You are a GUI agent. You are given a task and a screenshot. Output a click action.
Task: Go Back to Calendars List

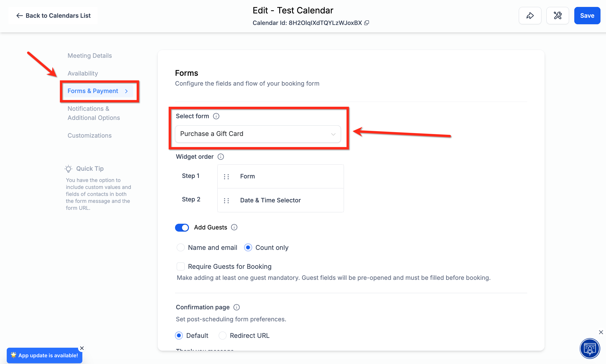pyautogui.click(x=53, y=16)
